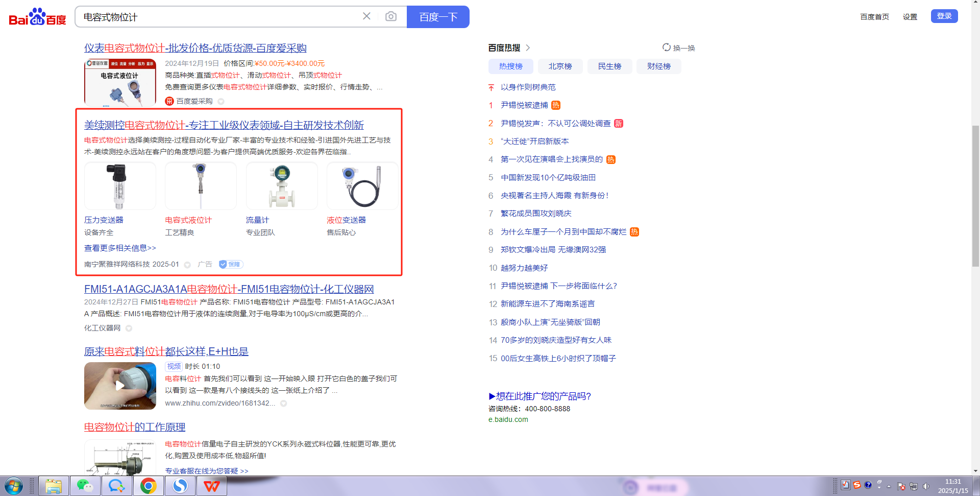Open Sogou browser from the taskbar
Viewport: 980px width, 496px height.
(x=180, y=486)
